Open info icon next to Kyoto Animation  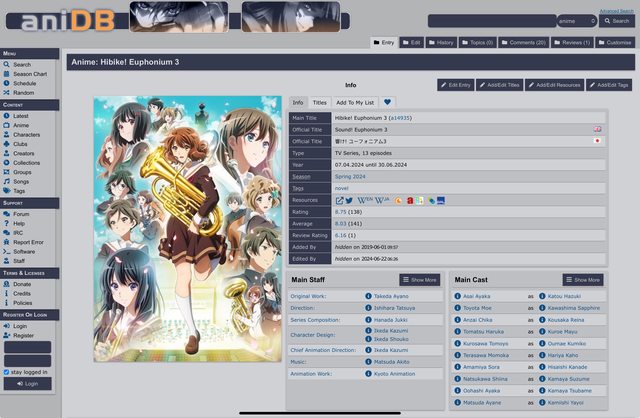pyautogui.click(x=368, y=374)
